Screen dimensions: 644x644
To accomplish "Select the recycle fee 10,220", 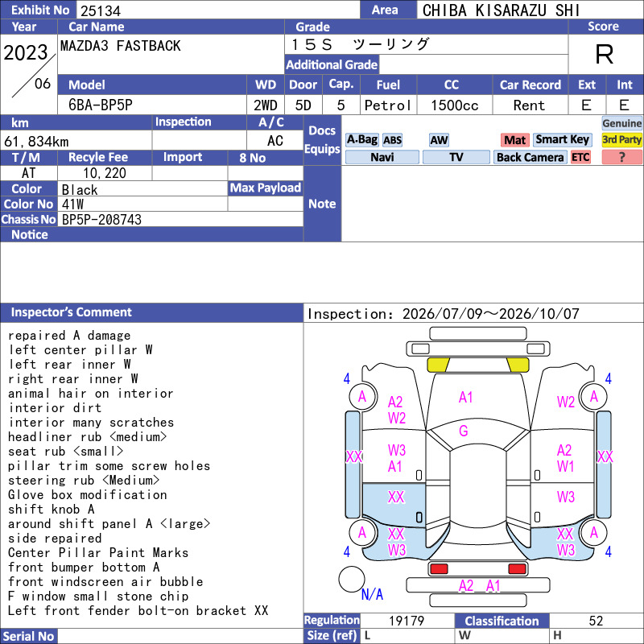I will click(x=105, y=173).
